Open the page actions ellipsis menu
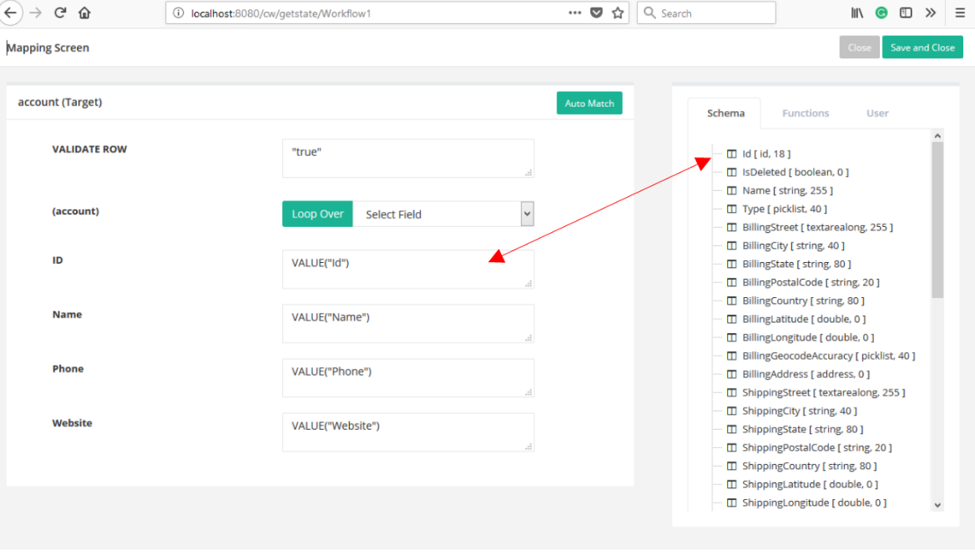Image resolution: width=975 pixels, height=560 pixels. [x=575, y=13]
